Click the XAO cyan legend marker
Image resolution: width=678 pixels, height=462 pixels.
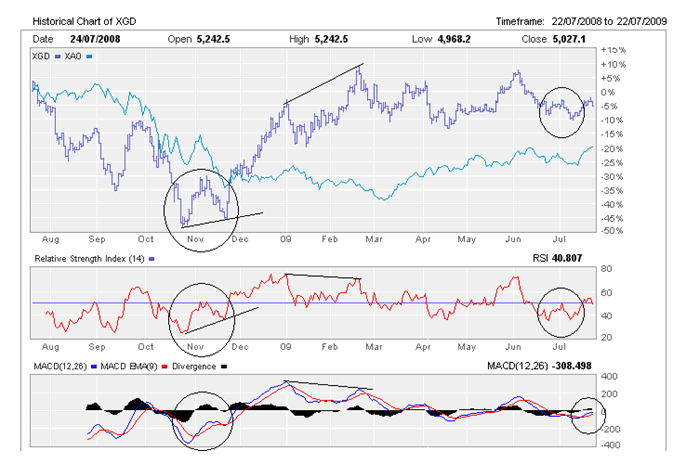[x=91, y=59]
